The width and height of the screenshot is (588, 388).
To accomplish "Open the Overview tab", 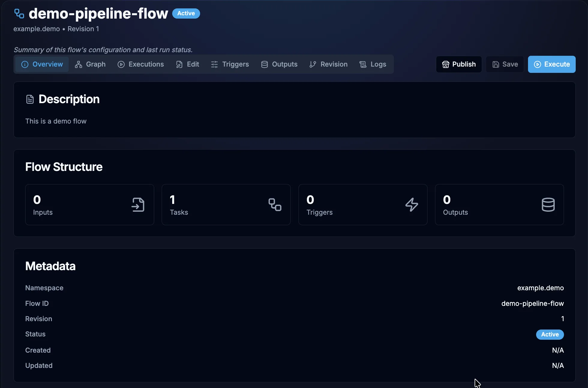I will [x=42, y=64].
